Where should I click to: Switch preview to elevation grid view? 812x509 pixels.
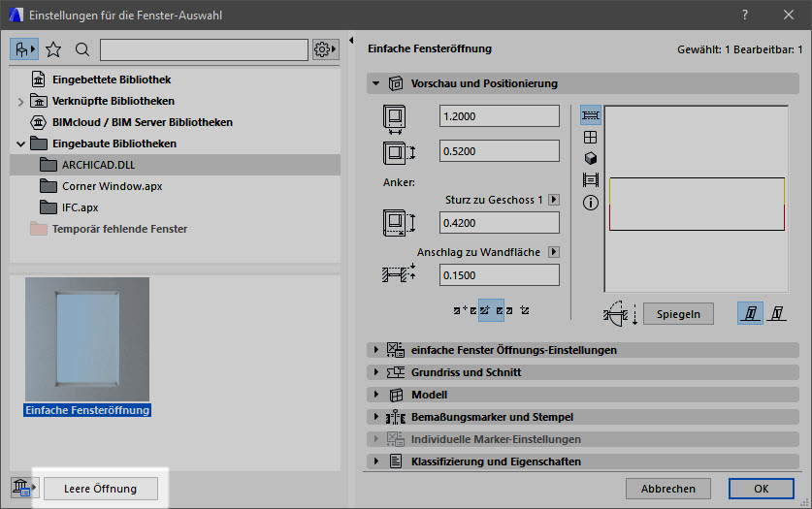point(591,137)
